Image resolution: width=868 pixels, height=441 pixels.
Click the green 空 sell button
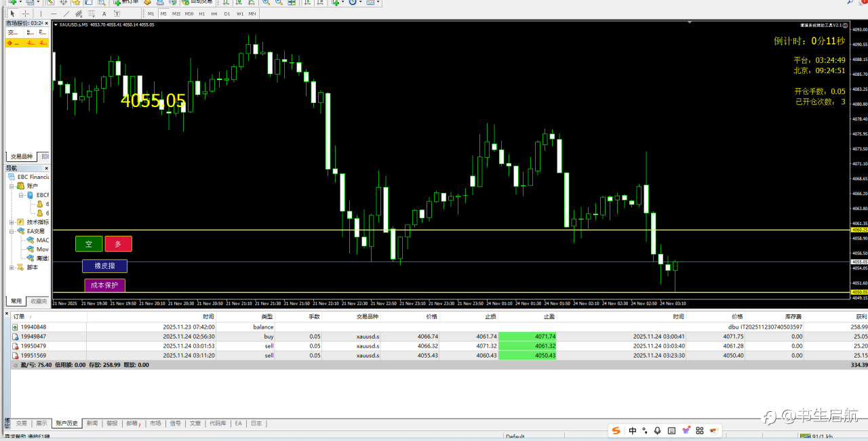click(89, 244)
